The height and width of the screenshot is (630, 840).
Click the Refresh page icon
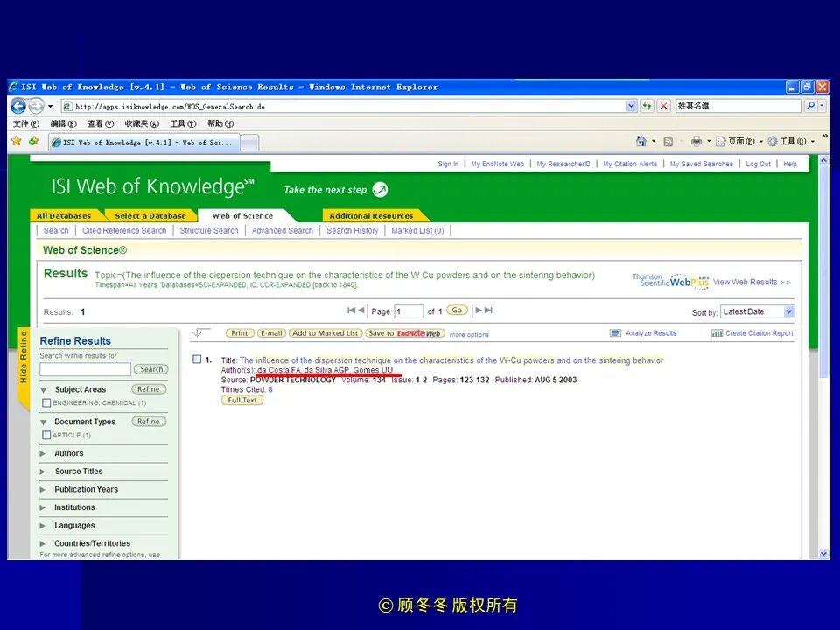point(647,106)
